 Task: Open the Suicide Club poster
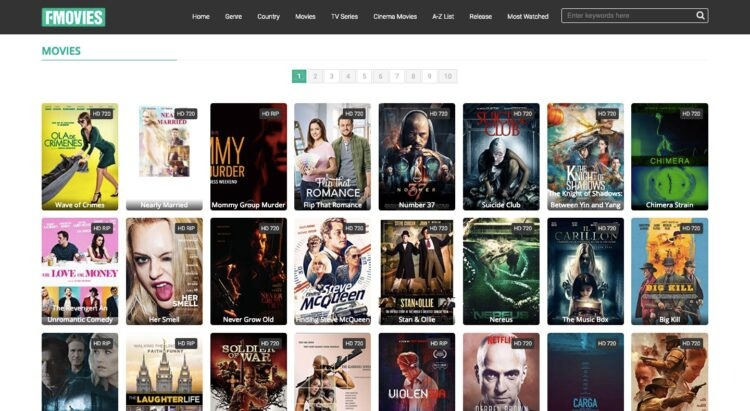pyautogui.click(x=501, y=156)
